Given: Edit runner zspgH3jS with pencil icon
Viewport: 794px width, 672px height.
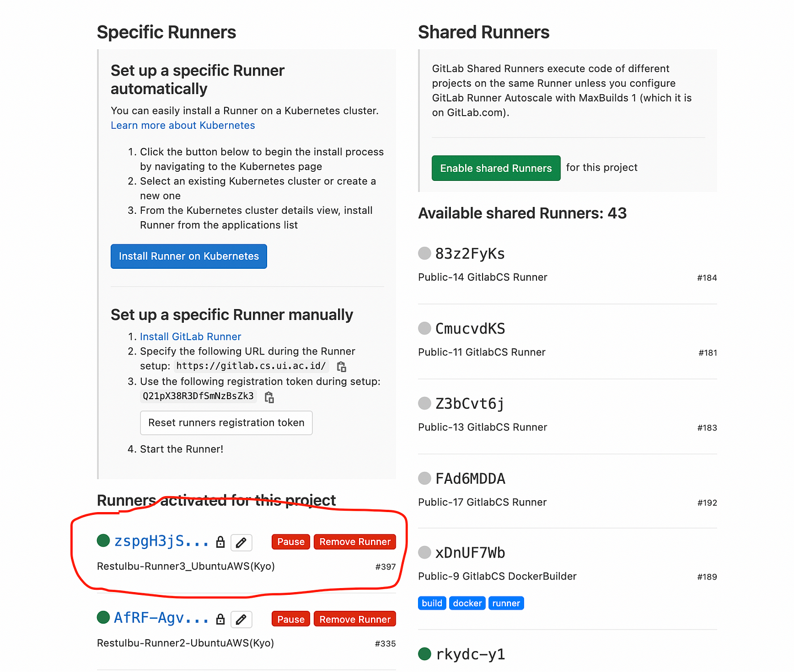Looking at the screenshot, I should (241, 543).
